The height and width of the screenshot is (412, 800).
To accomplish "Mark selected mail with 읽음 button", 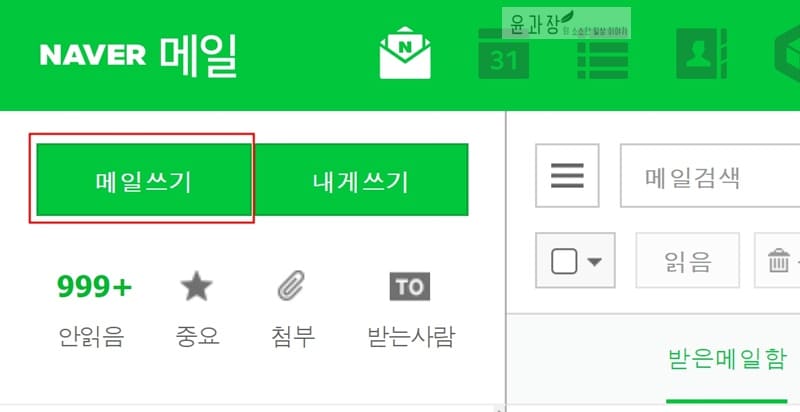I will coord(687,260).
